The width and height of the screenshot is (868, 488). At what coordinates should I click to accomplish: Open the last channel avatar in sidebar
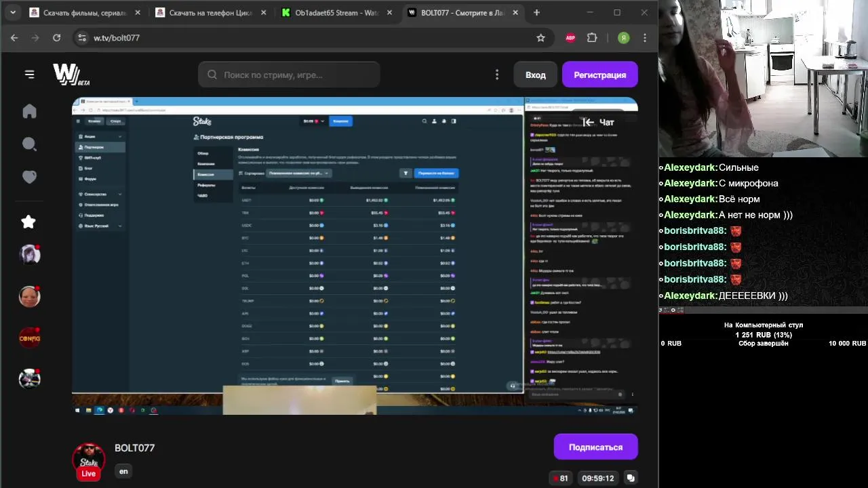(x=29, y=380)
